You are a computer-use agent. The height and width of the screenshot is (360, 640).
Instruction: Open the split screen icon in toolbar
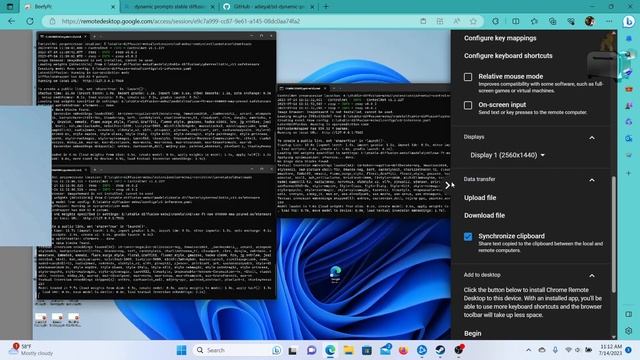coord(516,21)
